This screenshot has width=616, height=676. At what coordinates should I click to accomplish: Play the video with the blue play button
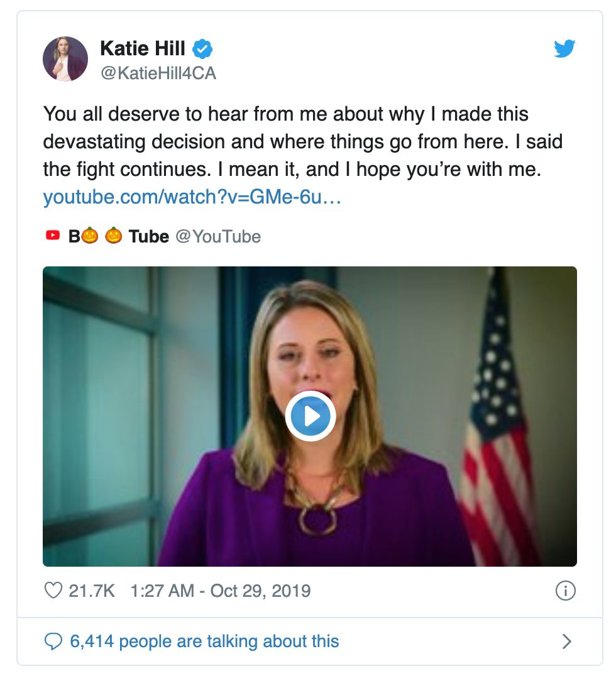[310, 417]
